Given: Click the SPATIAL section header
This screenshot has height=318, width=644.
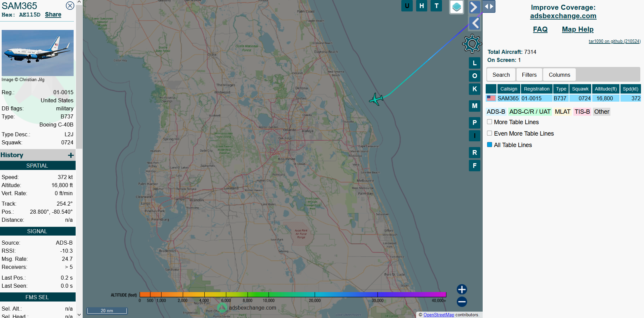Looking at the screenshot, I should click(x=37, y=166).
